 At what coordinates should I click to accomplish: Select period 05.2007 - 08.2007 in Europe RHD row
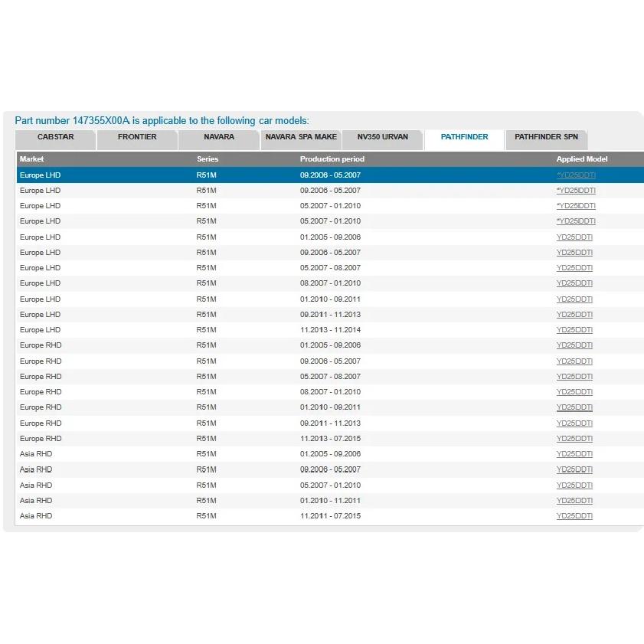pos(330,377)
